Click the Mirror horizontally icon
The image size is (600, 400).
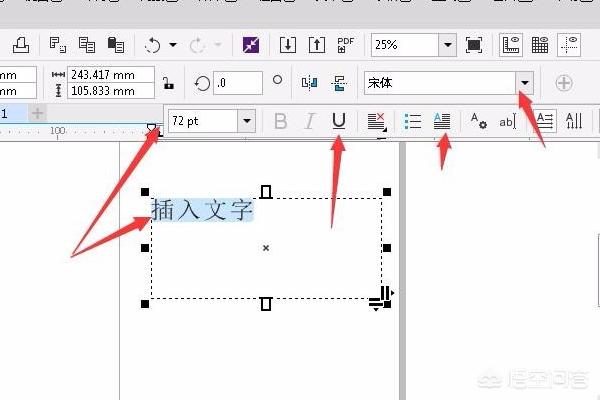[x=309, y=83]
